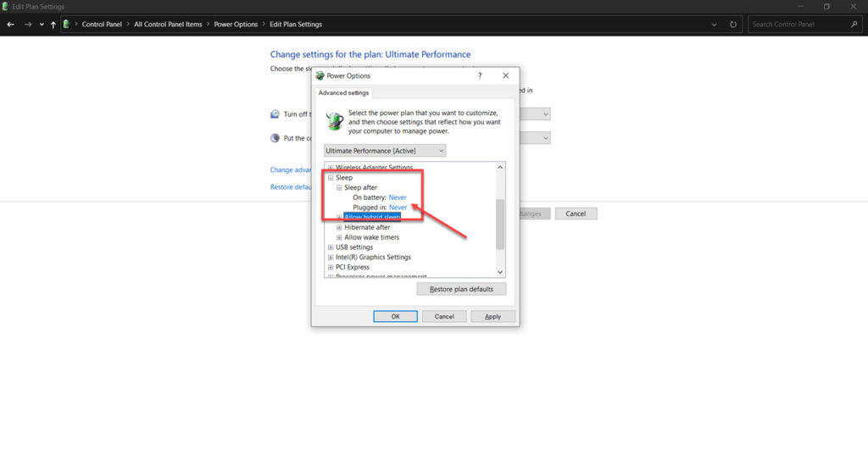Click the address bar location icon
The width and height of the screenshot is (868, 471).
(x=66, y=25)
